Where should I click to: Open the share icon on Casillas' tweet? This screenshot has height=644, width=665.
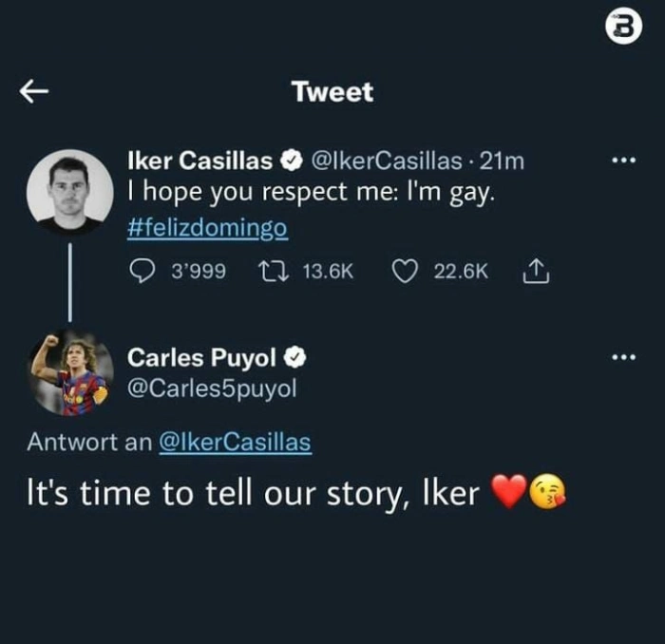coord(534,272)
